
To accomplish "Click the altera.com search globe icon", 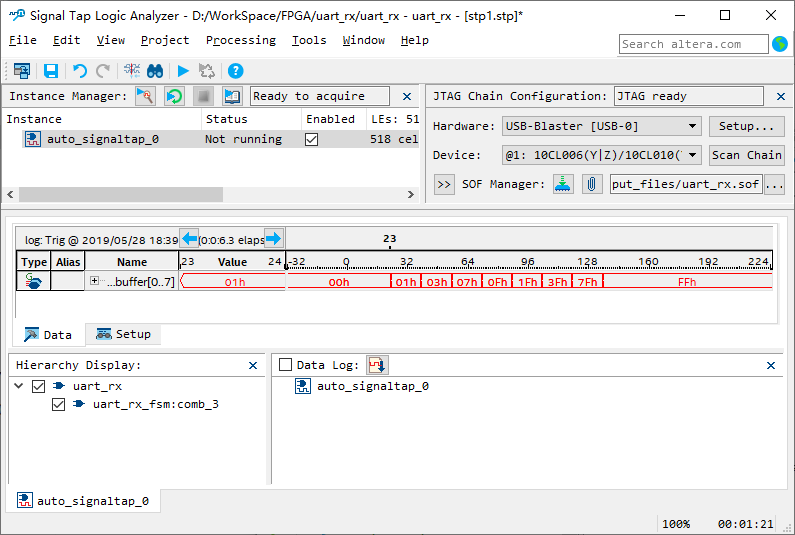I will point(780,44).
